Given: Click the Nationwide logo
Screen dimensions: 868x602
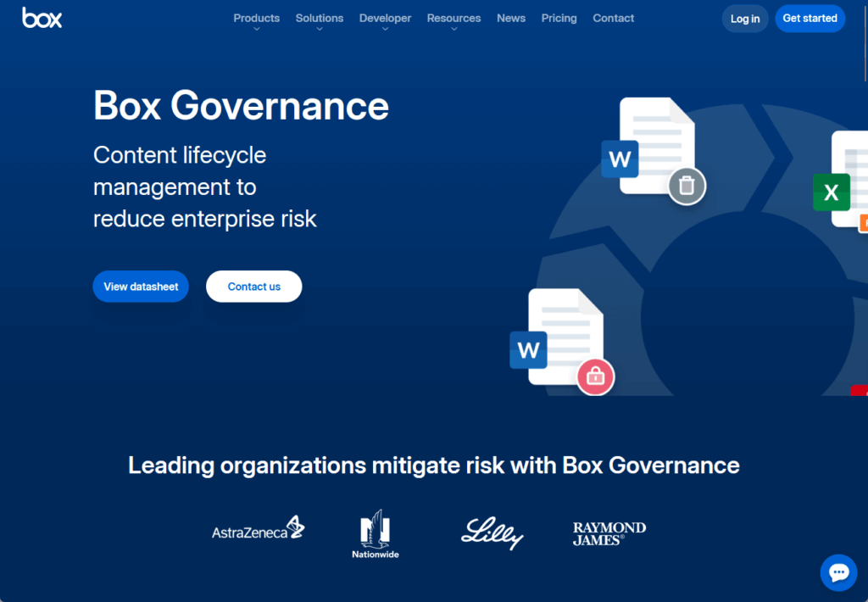Looking at the screenshot, I should tap(376, 534).
